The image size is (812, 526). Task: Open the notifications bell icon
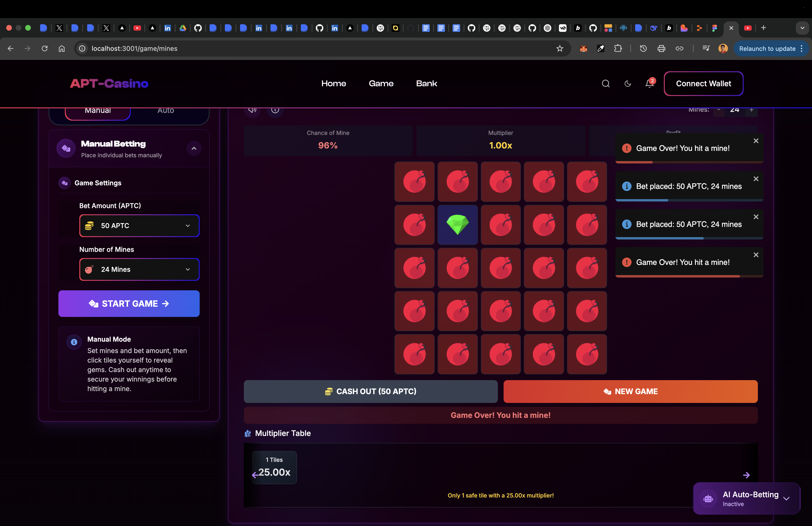649,84
